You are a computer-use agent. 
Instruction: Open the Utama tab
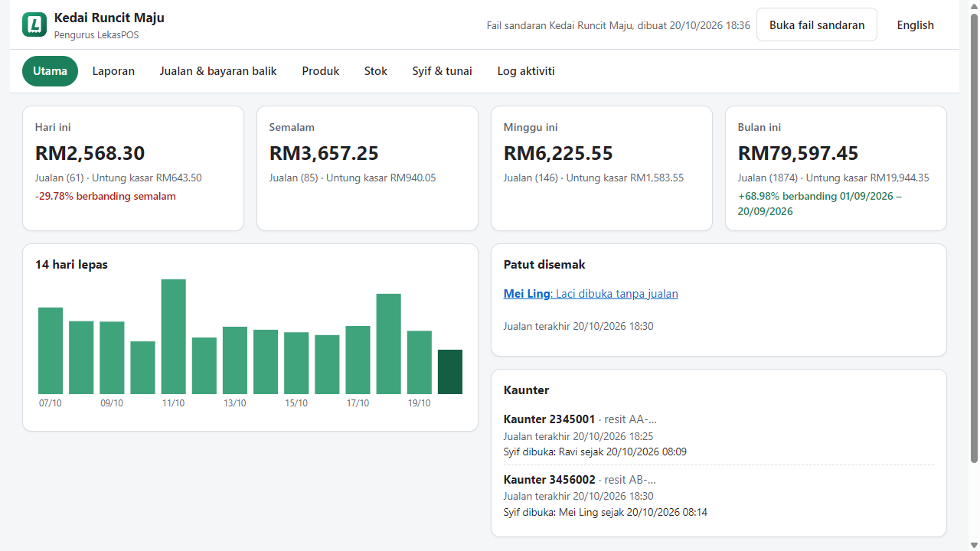click(50, 71)
